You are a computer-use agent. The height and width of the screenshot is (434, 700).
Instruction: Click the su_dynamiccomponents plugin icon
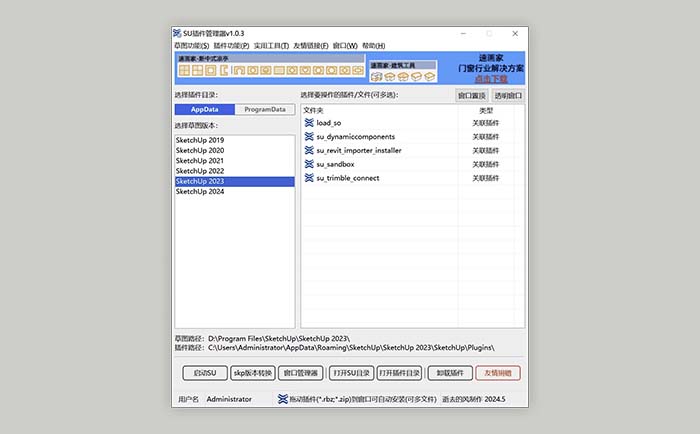click(309, 137)
